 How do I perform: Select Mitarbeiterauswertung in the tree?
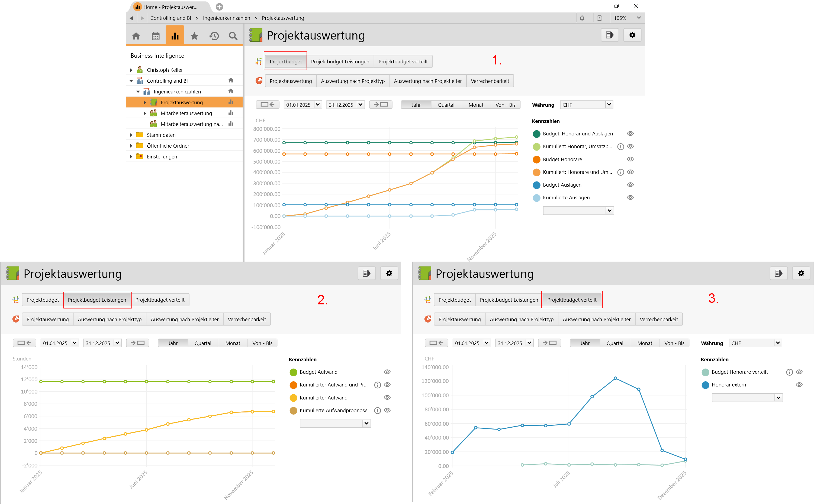[x=186, y=113]
